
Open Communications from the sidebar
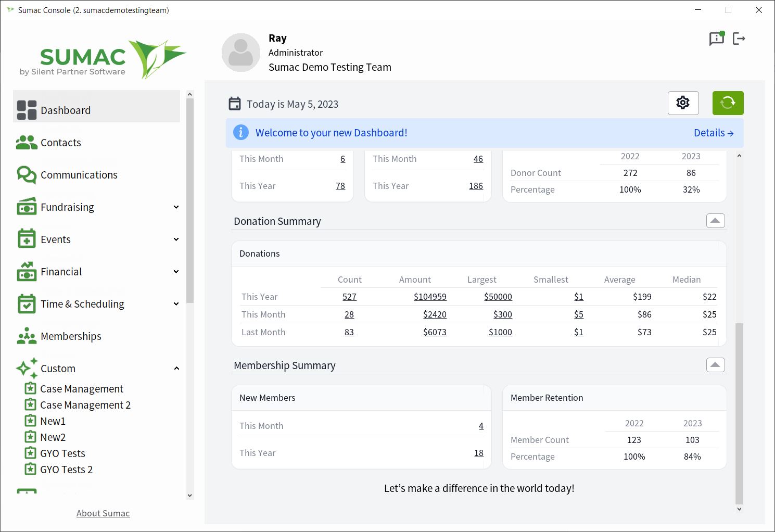(x=79, y=175)
